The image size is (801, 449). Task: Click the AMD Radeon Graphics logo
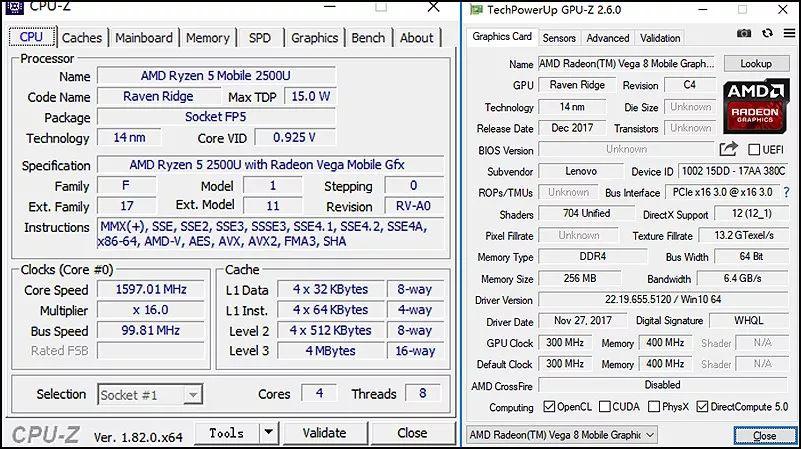(x=756, y=106)
